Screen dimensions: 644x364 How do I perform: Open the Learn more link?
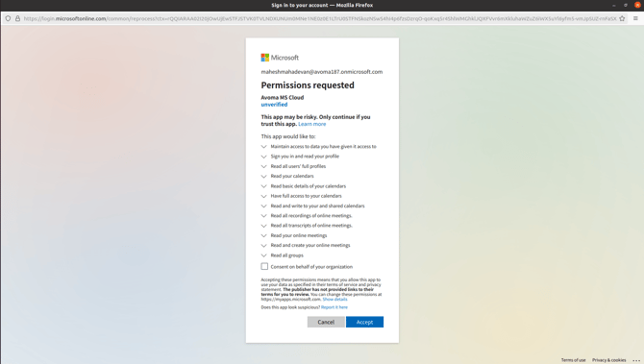[311, 124]
